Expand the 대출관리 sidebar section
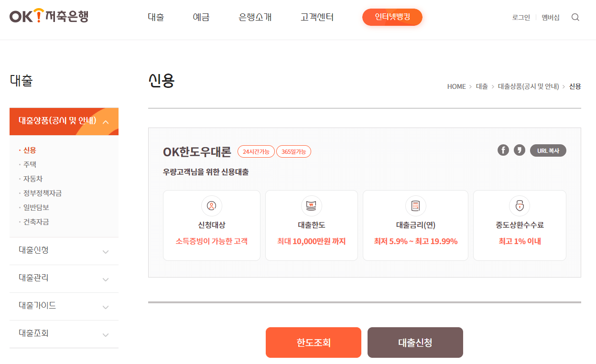The height and width of the screenshot is (364, 596). pos(64,278)
